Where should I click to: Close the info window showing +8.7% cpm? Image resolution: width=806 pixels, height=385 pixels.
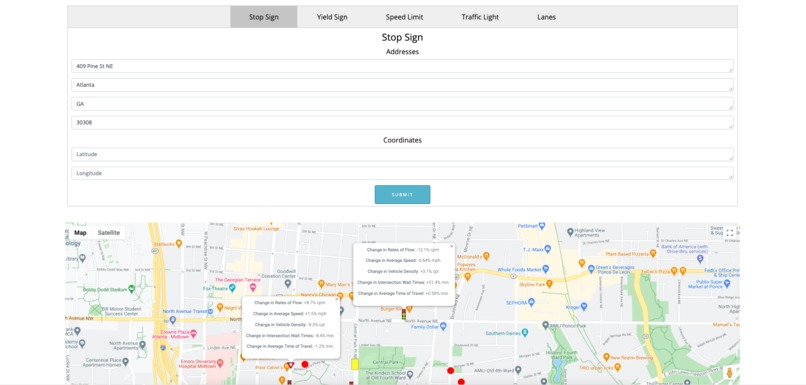[337, 299]
